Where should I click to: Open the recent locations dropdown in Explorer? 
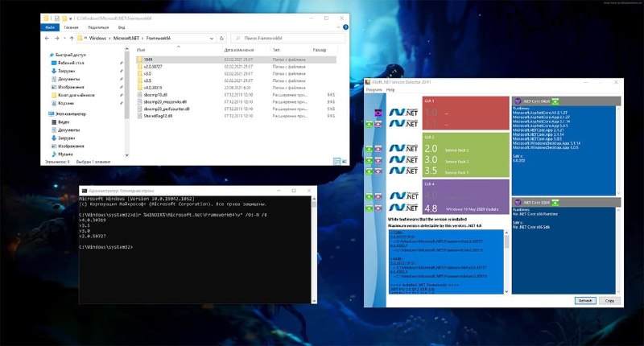(64, 38)
